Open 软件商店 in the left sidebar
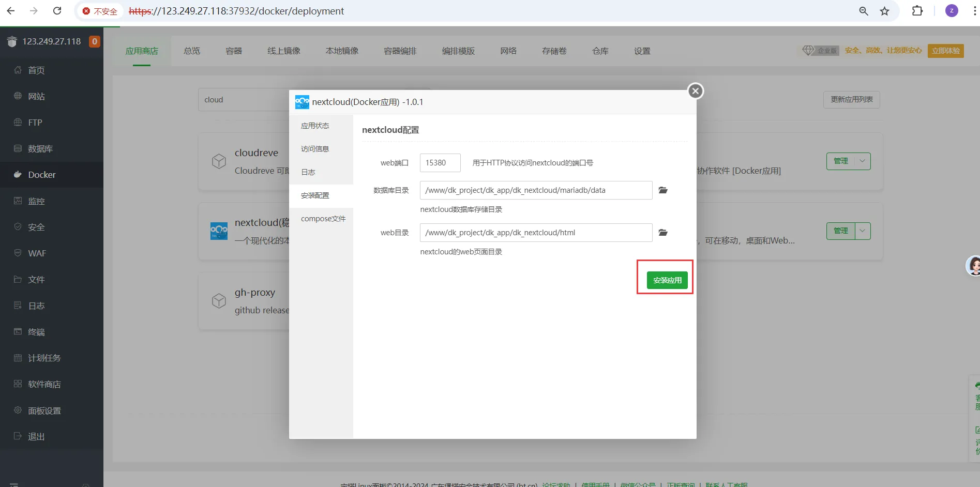The image size is (980, 487). (x=52, y=384)
